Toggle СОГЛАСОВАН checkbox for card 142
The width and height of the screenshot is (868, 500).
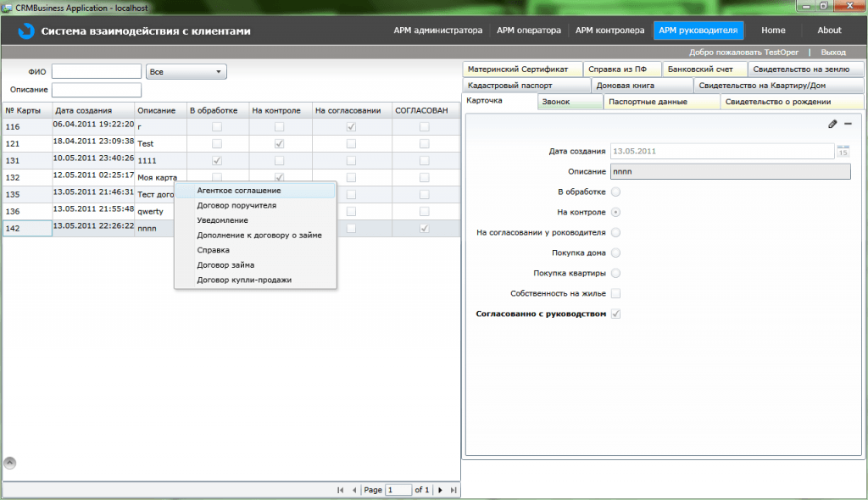coord(424,228)
